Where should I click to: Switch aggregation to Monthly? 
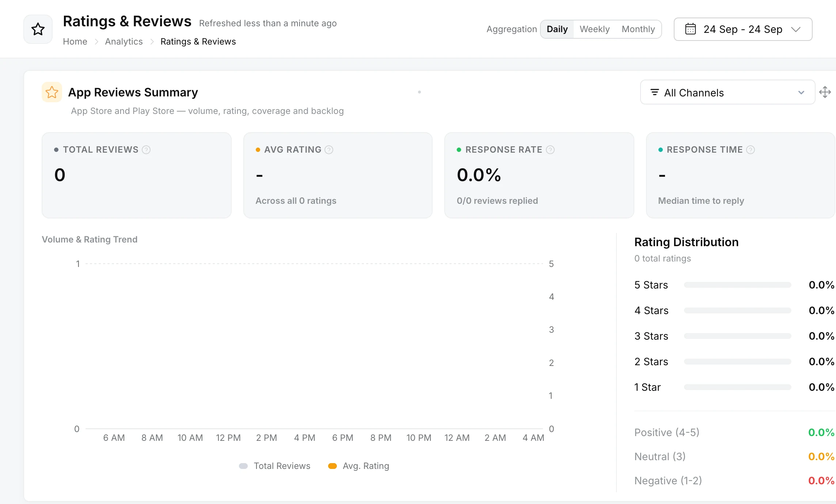point(638,29)
